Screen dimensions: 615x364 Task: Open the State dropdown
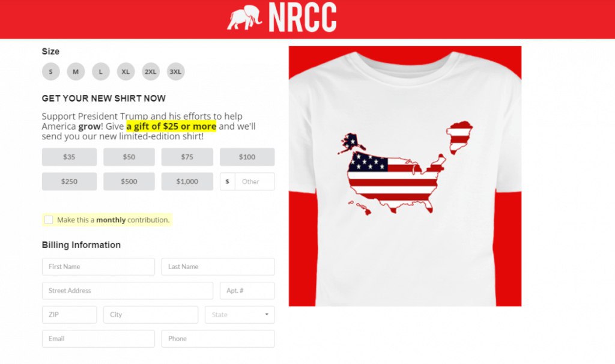tap(240, 315)
